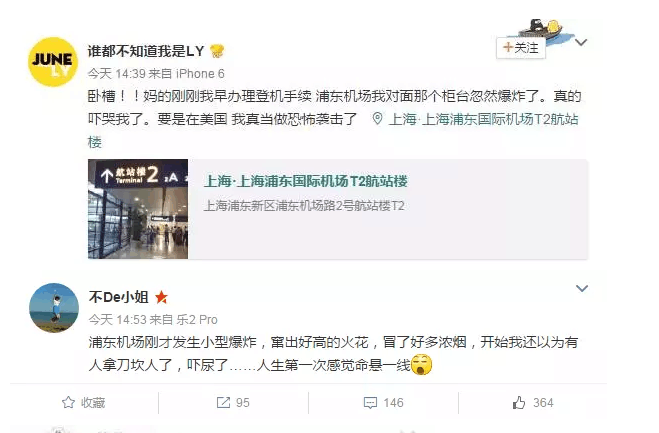659x433 pixels.
Task: Open the comments speech bubble icon
Action: 370,403
